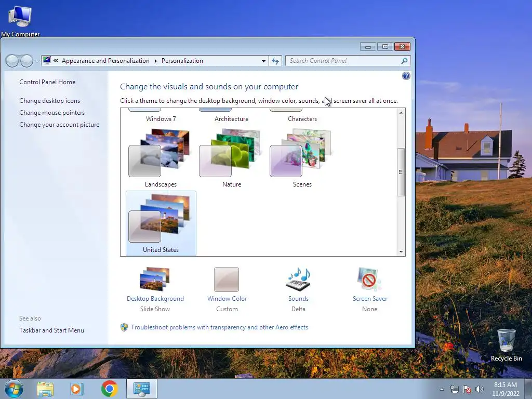
Task: Open Desktop Background settings icon
Action: tap(155, 279)
